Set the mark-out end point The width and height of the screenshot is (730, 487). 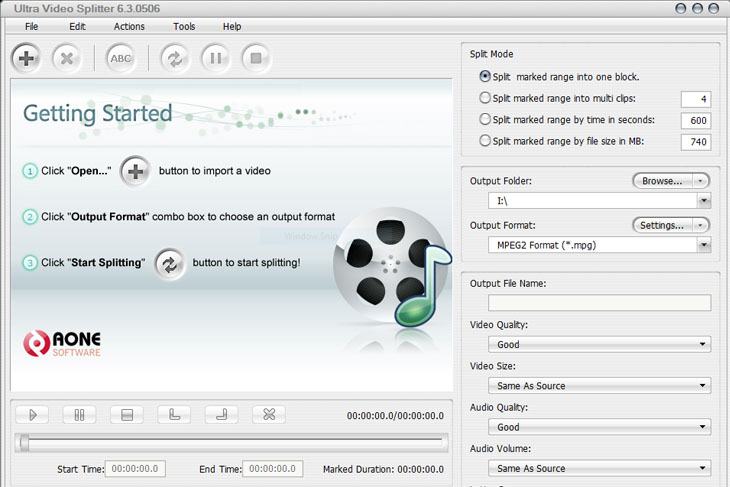(222, 414)
